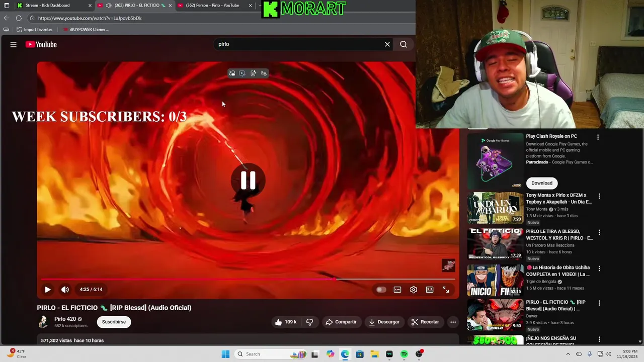Dislike the video
Viewport: 644px width, 362px height.
[x=309, y=322]
